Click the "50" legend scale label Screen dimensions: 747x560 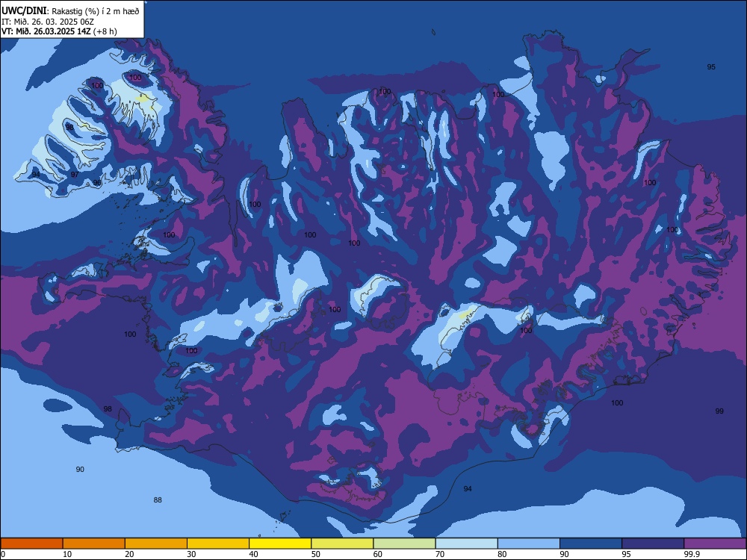click(x=315, y=554)
